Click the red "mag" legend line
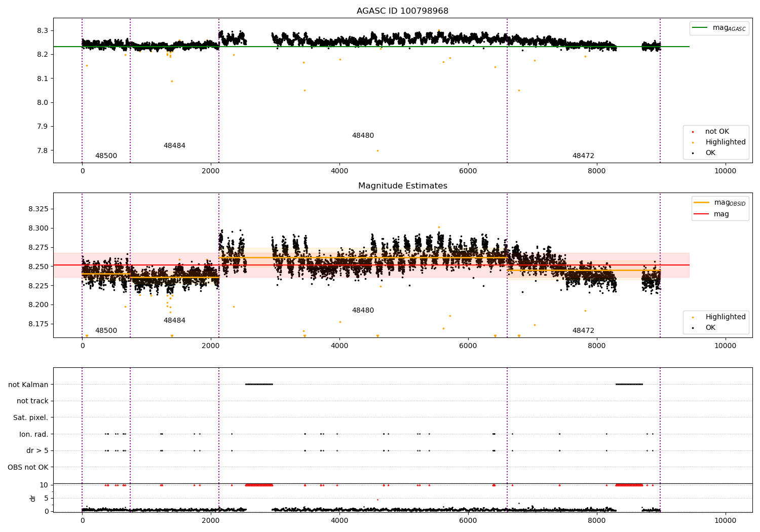Viewport: 760px width, 532px height. [x=702, y=214]
